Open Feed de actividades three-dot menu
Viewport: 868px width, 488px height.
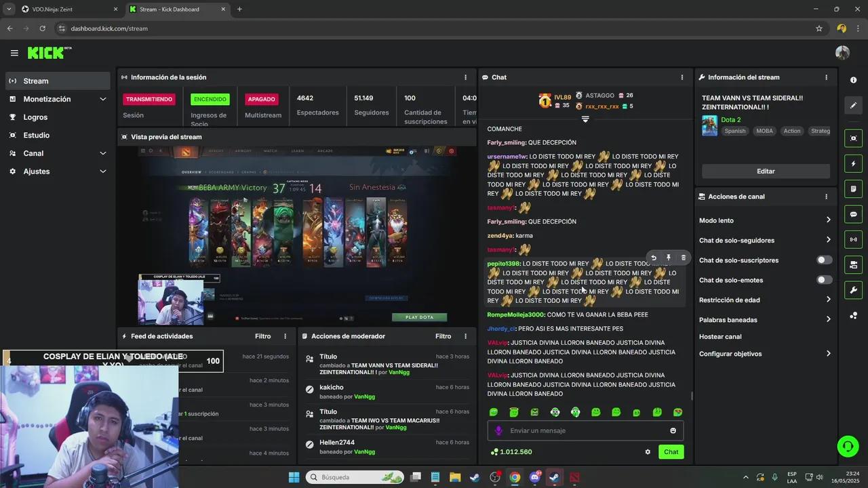pos(285,336)
